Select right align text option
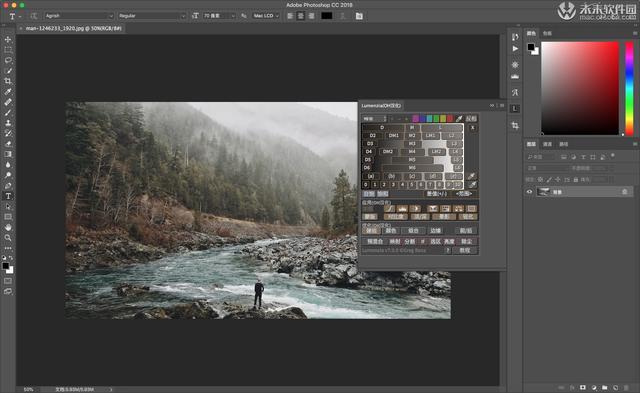This screenshot has width=640, height=393. coord(311,16)
